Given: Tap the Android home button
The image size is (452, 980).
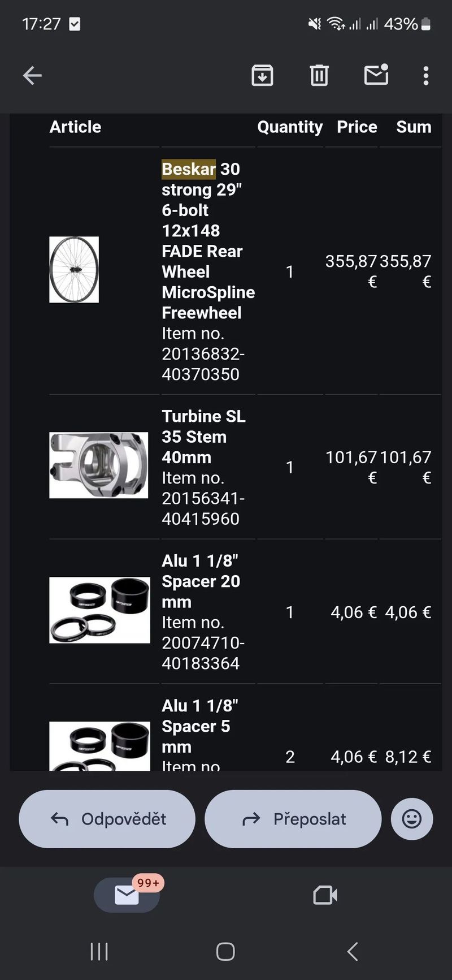Looking at the screenshot, I should click(x=225, y=952).
